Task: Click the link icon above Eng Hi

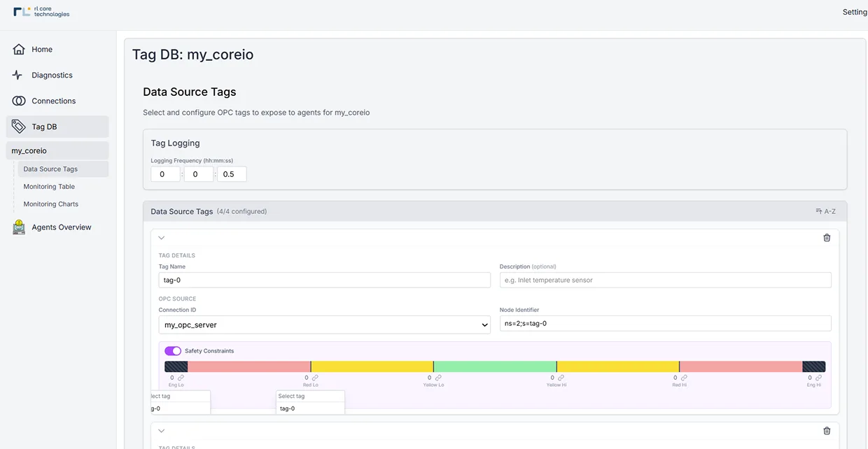Action: pyautogui.click(x=818, y=378)
